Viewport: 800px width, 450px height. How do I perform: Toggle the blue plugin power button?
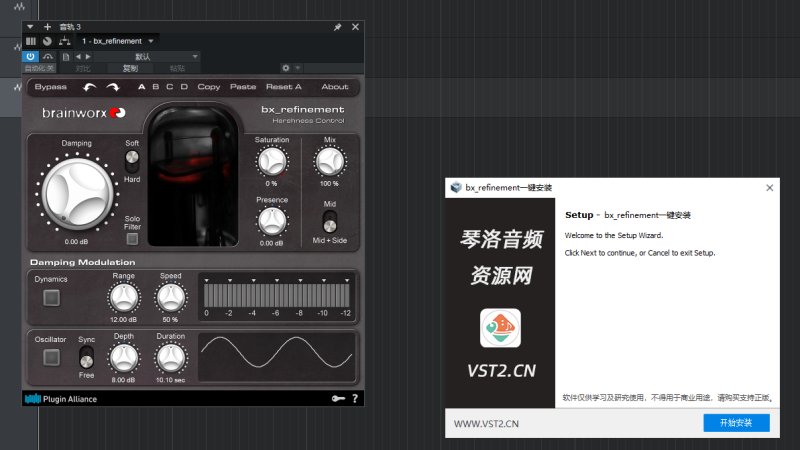(x=31, y=56)
